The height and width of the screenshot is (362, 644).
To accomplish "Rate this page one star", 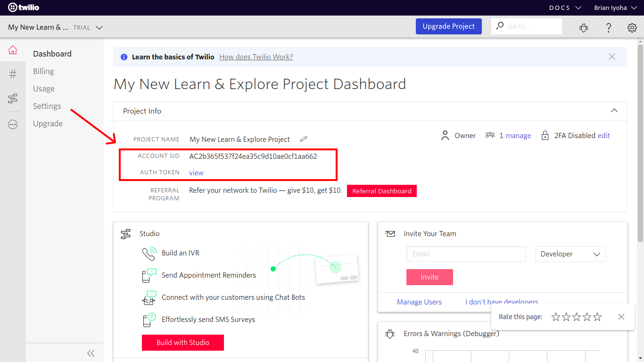I will click(x=556, y=317).
